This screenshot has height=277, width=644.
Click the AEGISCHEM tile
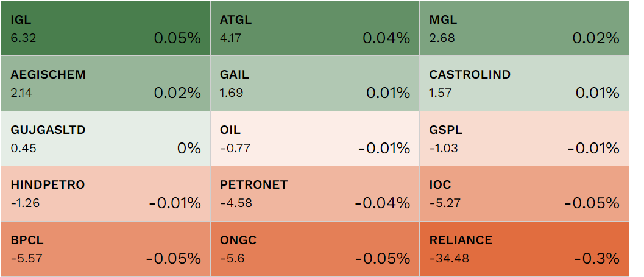pos(105,84)
